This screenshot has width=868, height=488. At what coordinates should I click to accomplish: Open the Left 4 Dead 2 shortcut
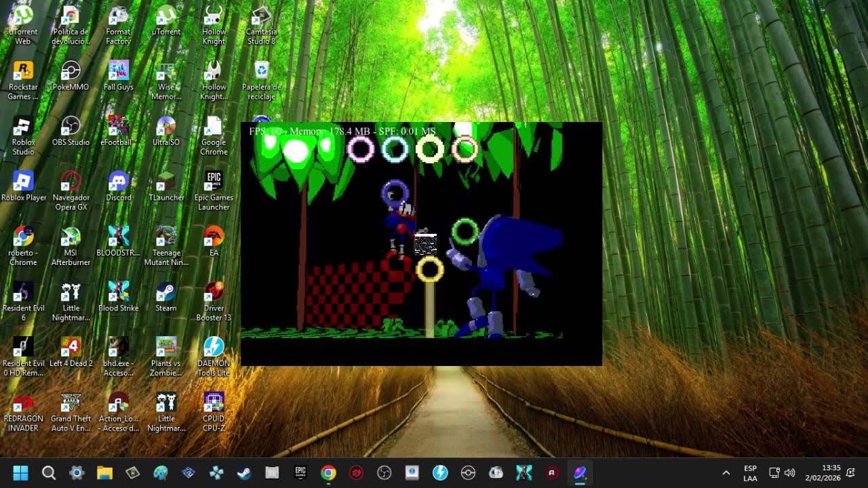click(x=71, y=352)
